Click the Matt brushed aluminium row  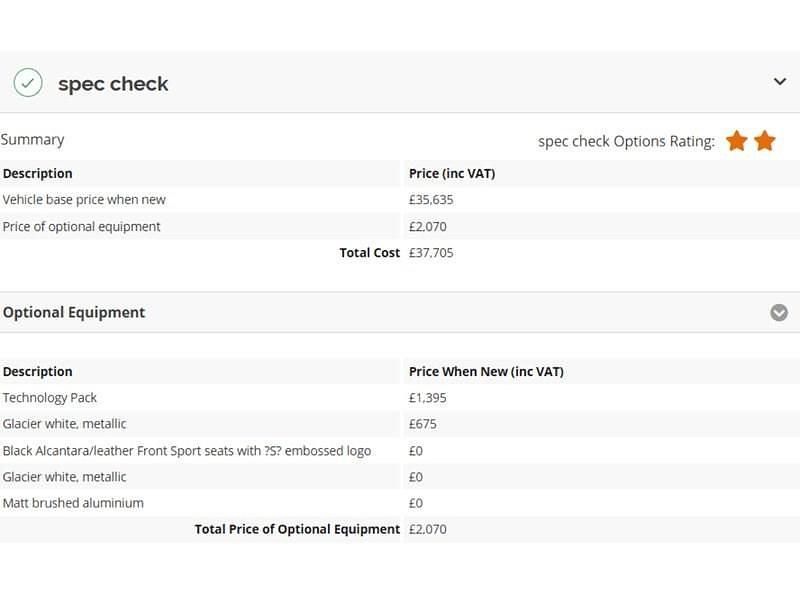coord(73,503)
